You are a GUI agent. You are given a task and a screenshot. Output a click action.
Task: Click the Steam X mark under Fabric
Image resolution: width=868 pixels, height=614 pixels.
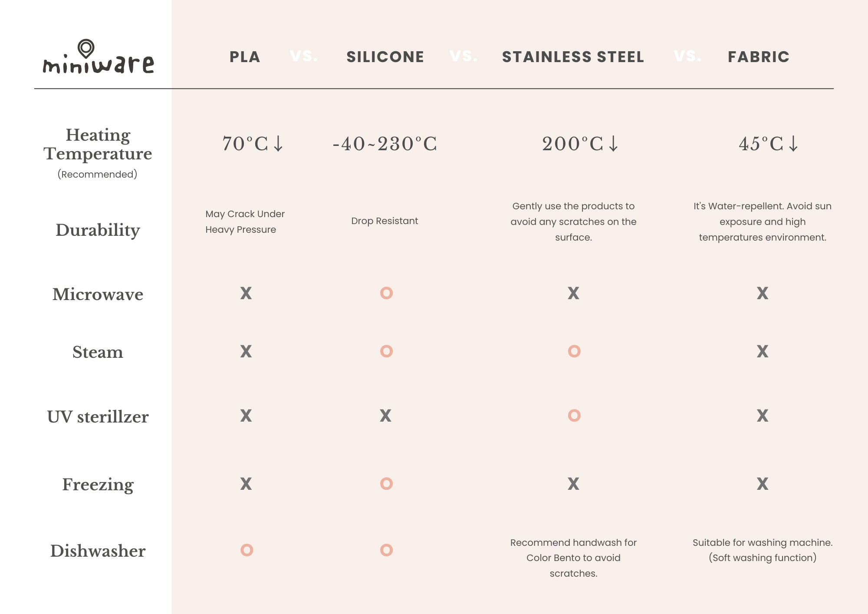(762, 351)
